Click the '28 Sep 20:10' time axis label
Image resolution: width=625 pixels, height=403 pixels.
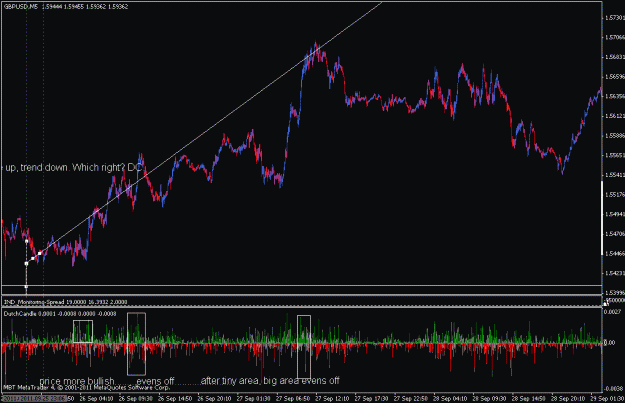568,399
